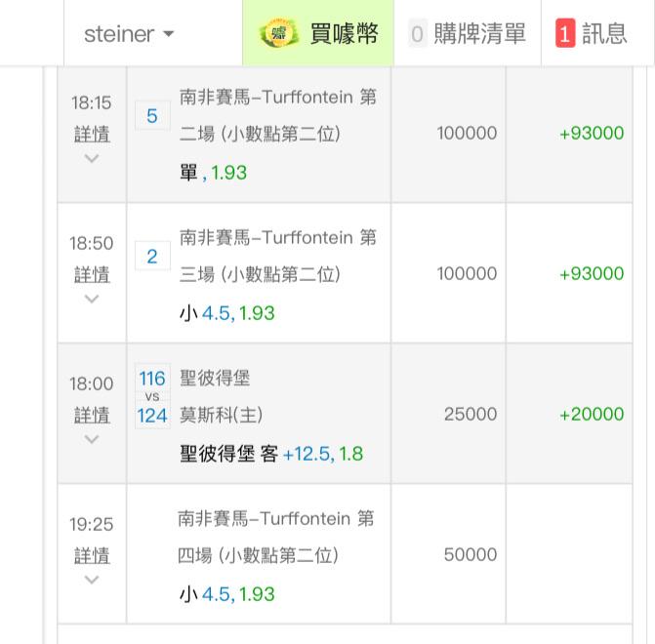Click the red message count badge
Screen dimensions: 655x644
coord(565,34)
